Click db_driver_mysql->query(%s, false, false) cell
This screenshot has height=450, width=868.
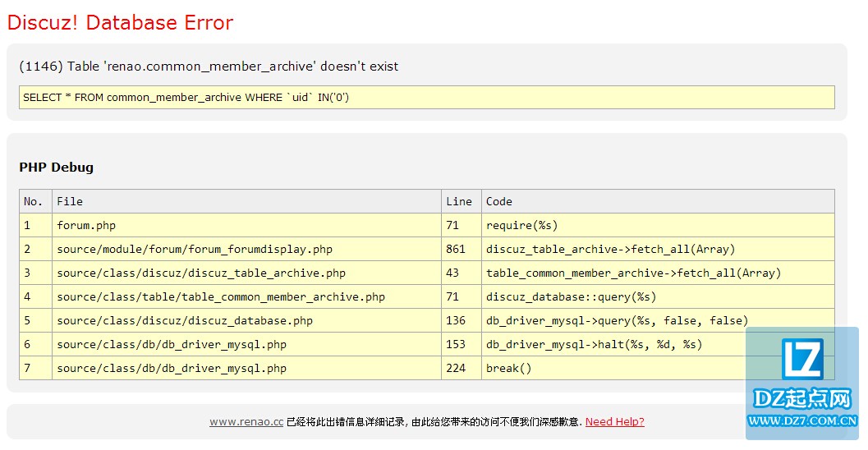coord(658,320)
